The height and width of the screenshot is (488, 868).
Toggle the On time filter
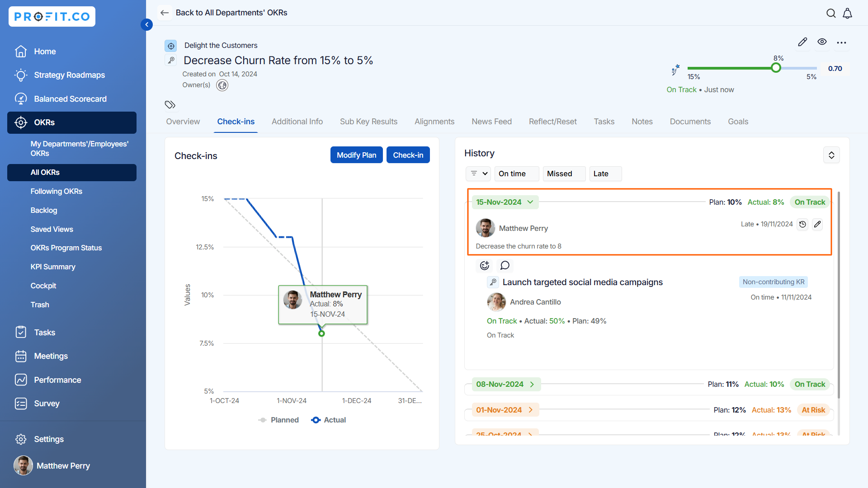(516, 174)
